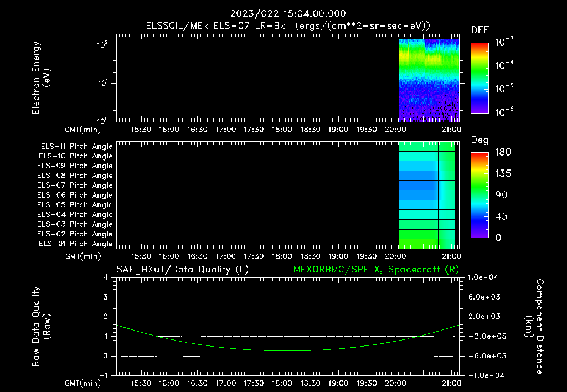
Task: Click the SAF_BXuT/Data Quality (L) title
Action: click(183, 270)
